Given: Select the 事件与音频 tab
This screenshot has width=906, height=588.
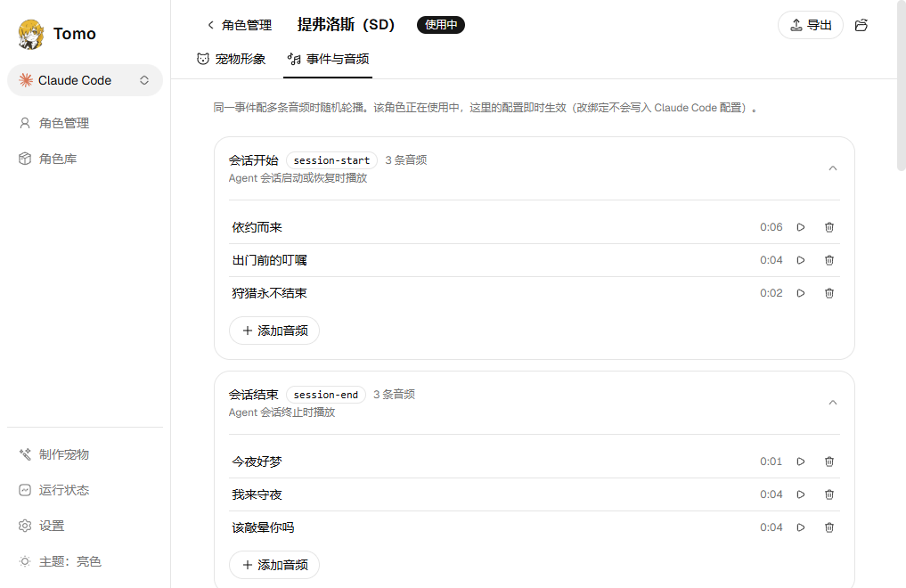Looking at the screenshot, I should [328, 59].
